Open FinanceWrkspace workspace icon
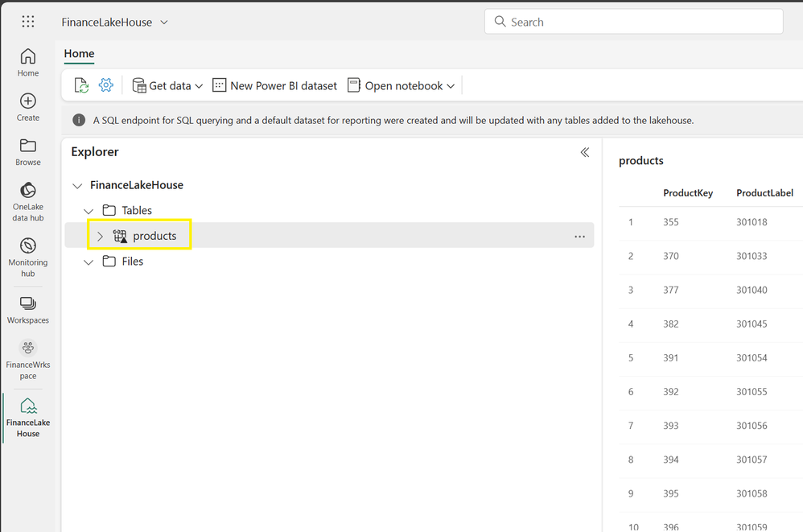This screenshot has width=803, height=532. click(28, 359)
